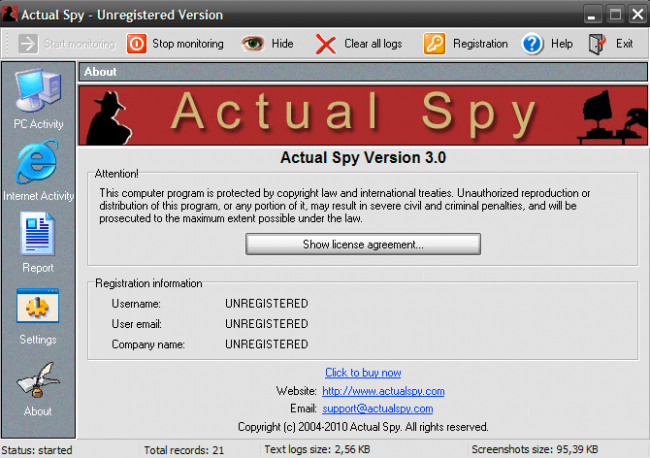This screenshot has height=458, width=650.
Task: Click the Username UNREGISTERED value
Action: click(x=267, y=304)
